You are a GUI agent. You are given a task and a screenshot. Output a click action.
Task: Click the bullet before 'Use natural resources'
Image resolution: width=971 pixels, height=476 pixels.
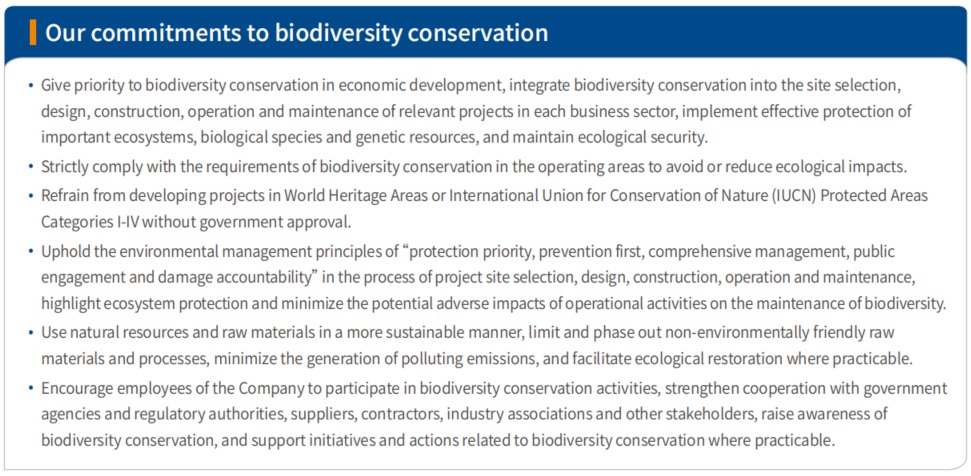31,333
